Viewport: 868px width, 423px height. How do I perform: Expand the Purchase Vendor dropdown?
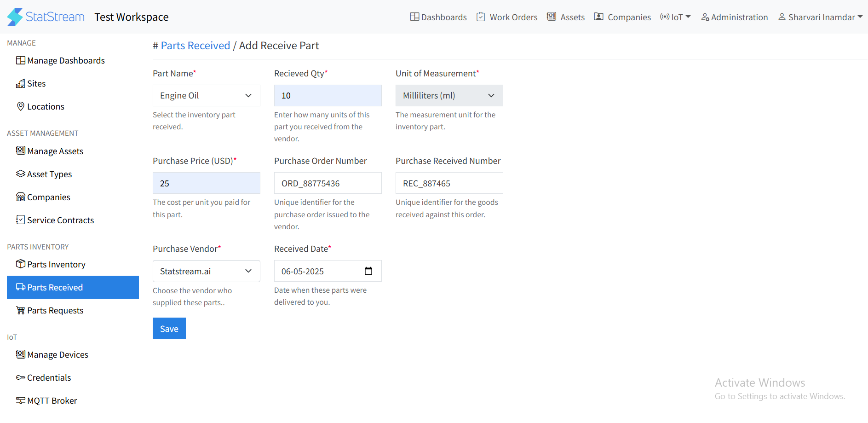[x=206, y=271]
